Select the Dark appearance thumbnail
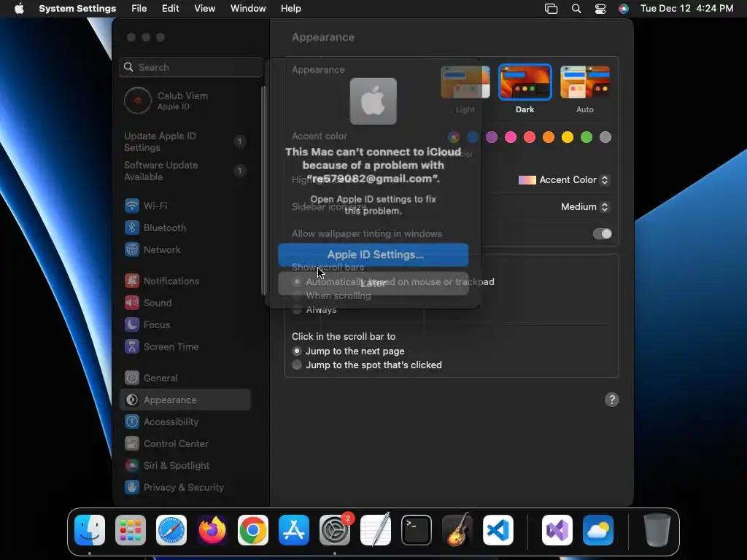The width and height of the screenshot is (747, 560). coord(525,82)
